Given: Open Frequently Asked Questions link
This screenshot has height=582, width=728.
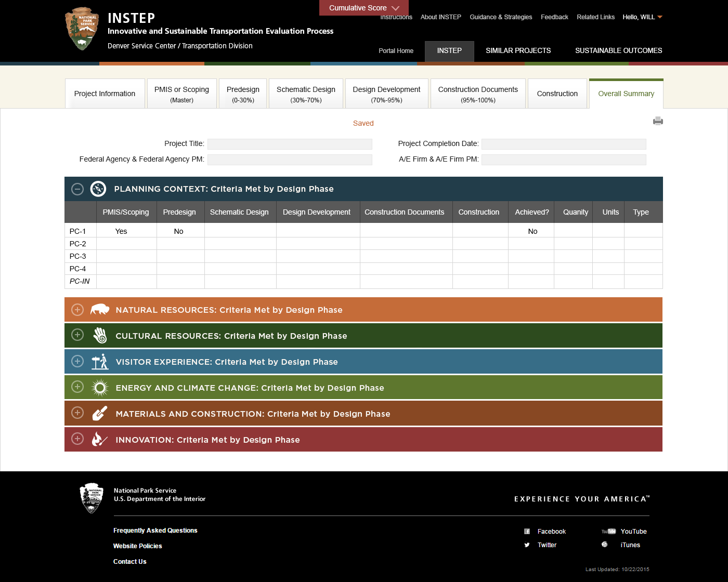Looking at the screenshot, I should click(155, 531).
